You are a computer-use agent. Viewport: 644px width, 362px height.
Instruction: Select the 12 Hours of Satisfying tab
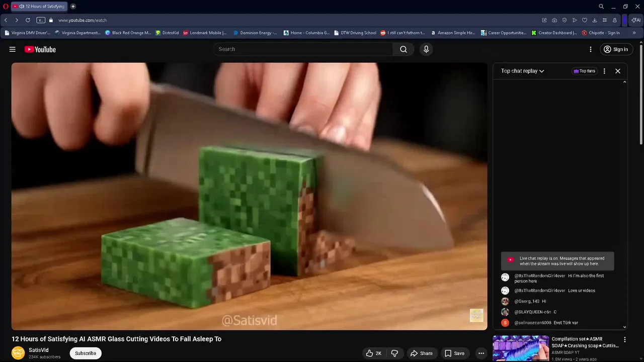38,7
